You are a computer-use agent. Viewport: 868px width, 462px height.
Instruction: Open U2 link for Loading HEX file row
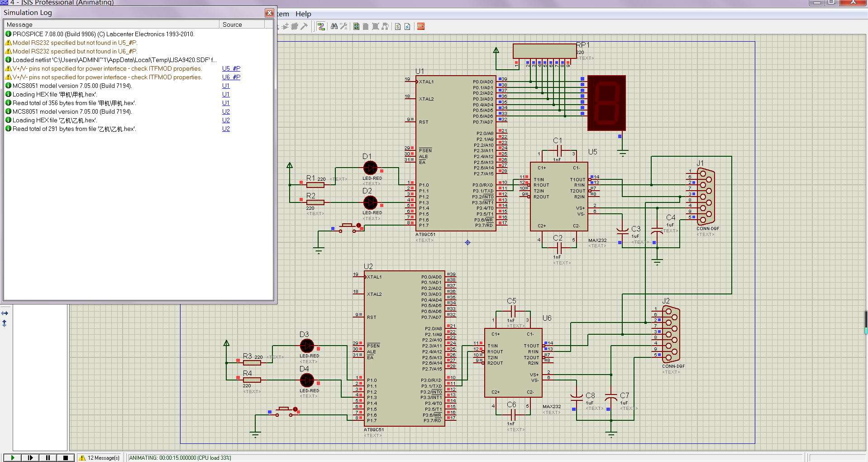[x=226, y=120]
